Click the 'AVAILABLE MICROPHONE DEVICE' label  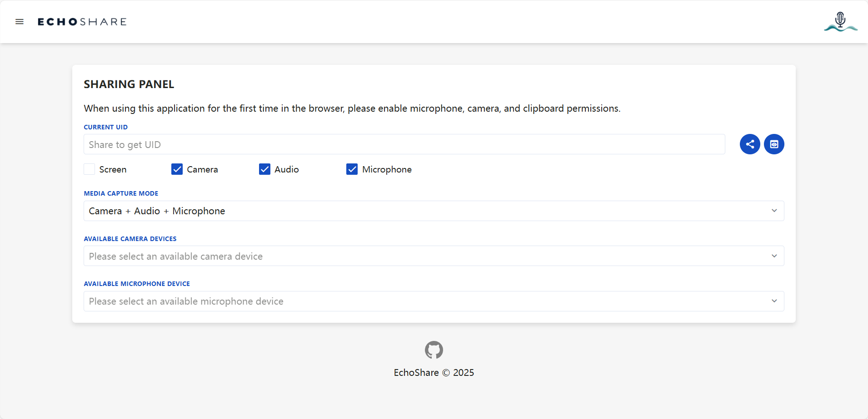tap(137, 284)
